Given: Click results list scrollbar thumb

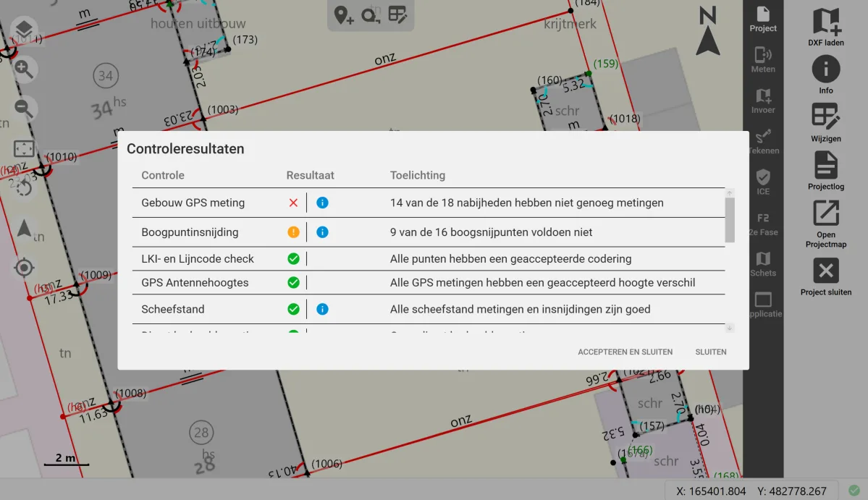Looking at the screenshot, I should click(x=730, y=220).
